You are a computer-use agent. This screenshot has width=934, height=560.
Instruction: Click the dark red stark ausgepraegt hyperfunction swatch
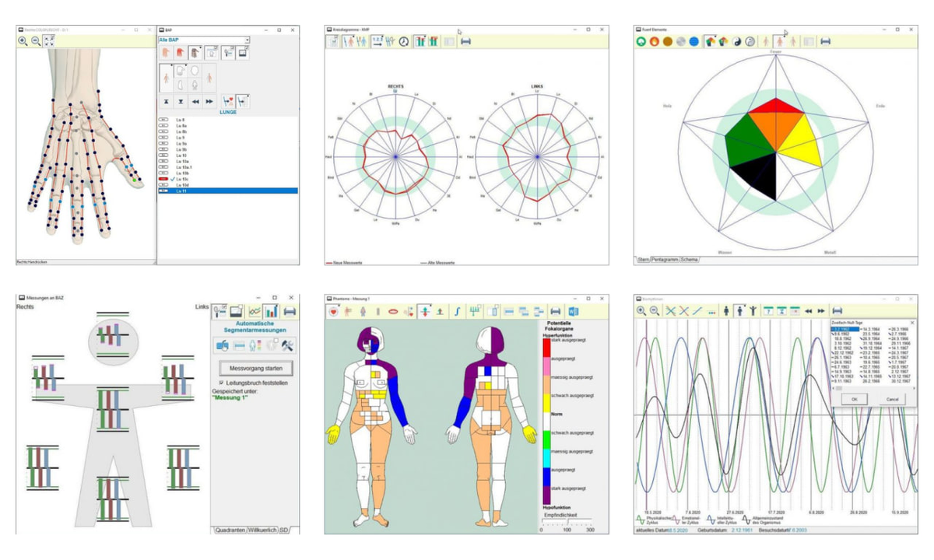point(548,346)
